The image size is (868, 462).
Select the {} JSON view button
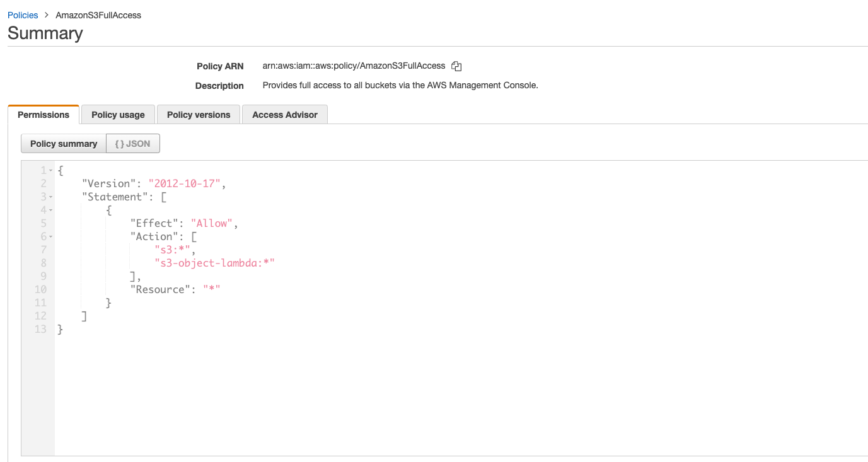(x=133, y=144)
